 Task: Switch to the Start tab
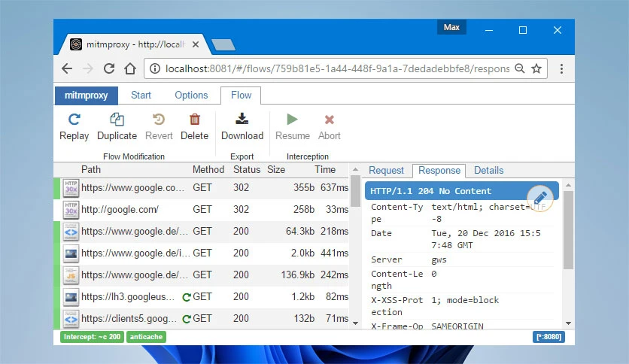tap(141, 96)
